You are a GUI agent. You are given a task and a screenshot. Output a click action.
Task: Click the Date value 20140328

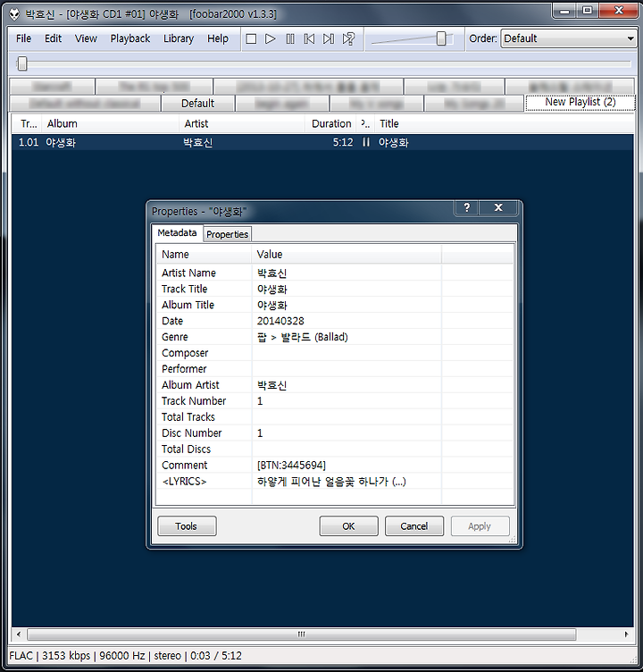pyautogui.click(x=280, y=321)
